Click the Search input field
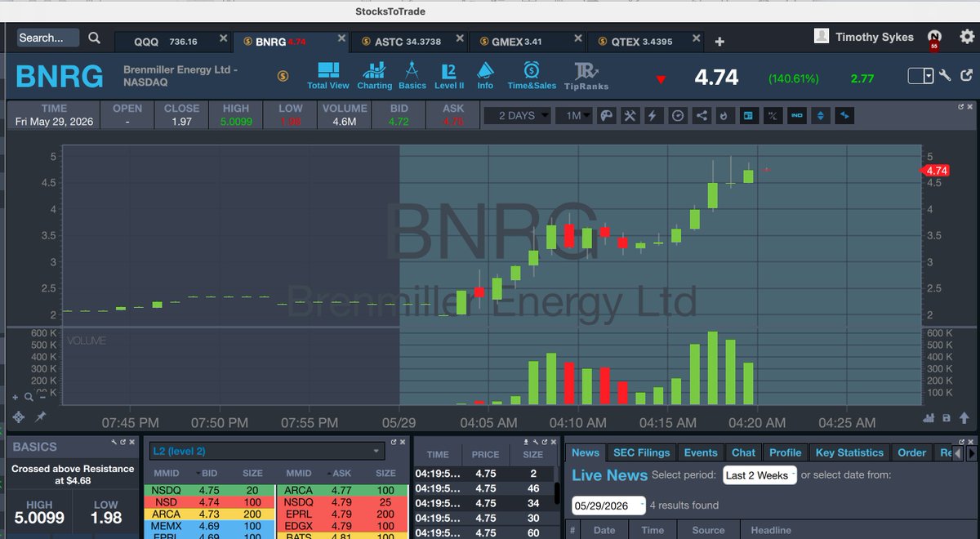Image resolution: width=980 pixels, height=539 pixels. (x=48, y=38)
